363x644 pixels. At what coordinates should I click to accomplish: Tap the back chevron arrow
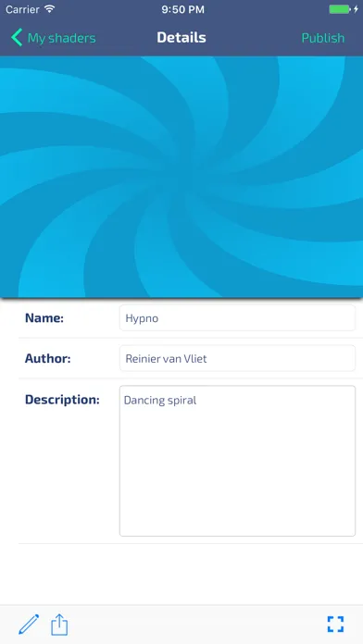pos(17,37)
